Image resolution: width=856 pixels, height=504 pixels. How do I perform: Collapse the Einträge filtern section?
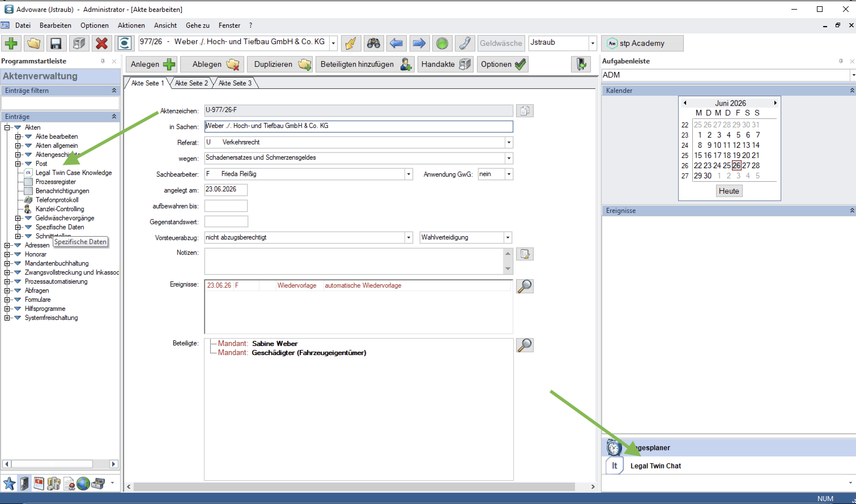pos(114,90)
